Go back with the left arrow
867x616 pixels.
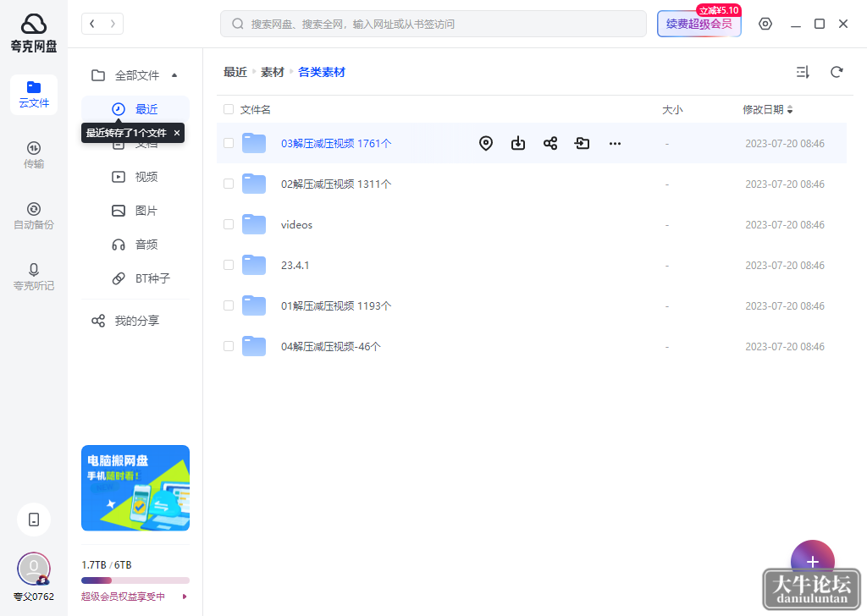click(92, 24)
